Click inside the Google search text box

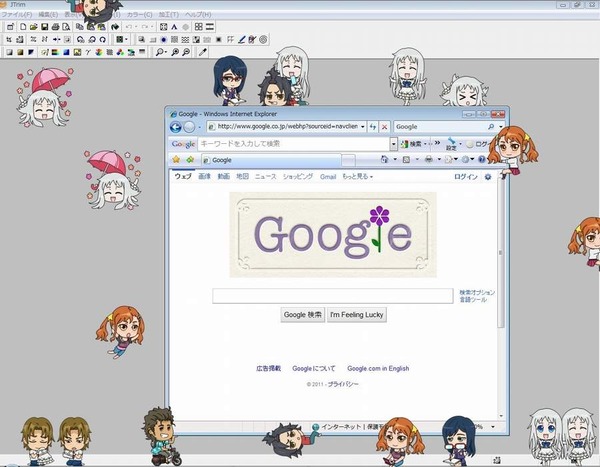pos(333,296)
